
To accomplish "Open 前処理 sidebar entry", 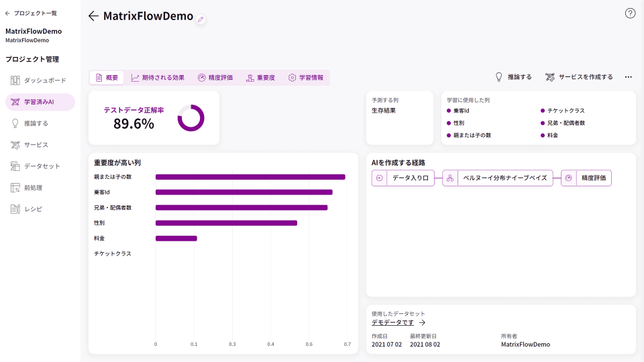I will [40, 188].
